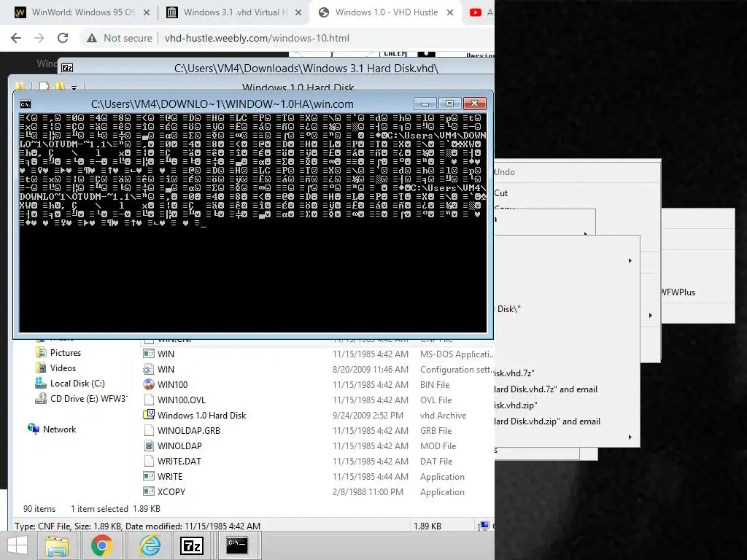Click the WRITE application icon
Image resolution: width=747 pixels, height=560 pixels.
pyautogui.click(x=149, y=476)
